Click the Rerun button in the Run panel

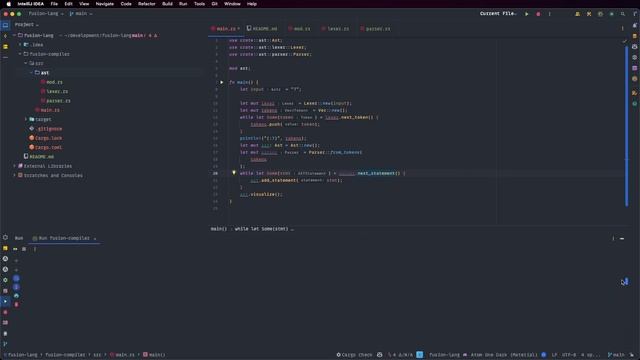[x=15, y=249]
